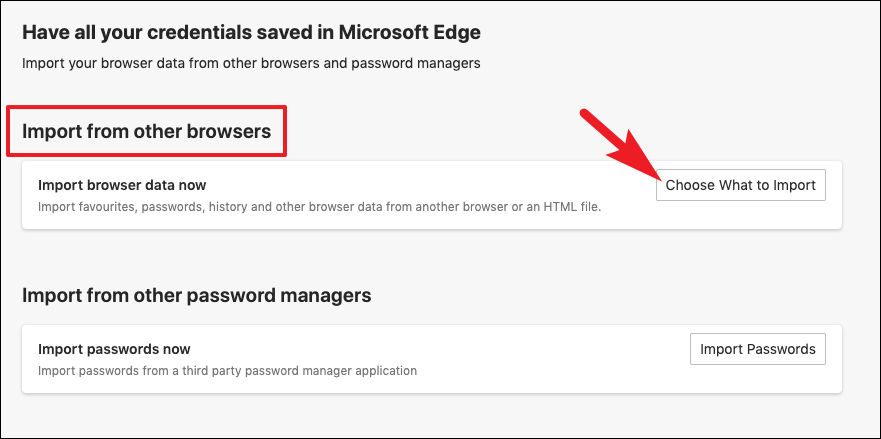Click the Import your browser data subtitle
This screenshot has width=881, height=439.
coord(251,63)
